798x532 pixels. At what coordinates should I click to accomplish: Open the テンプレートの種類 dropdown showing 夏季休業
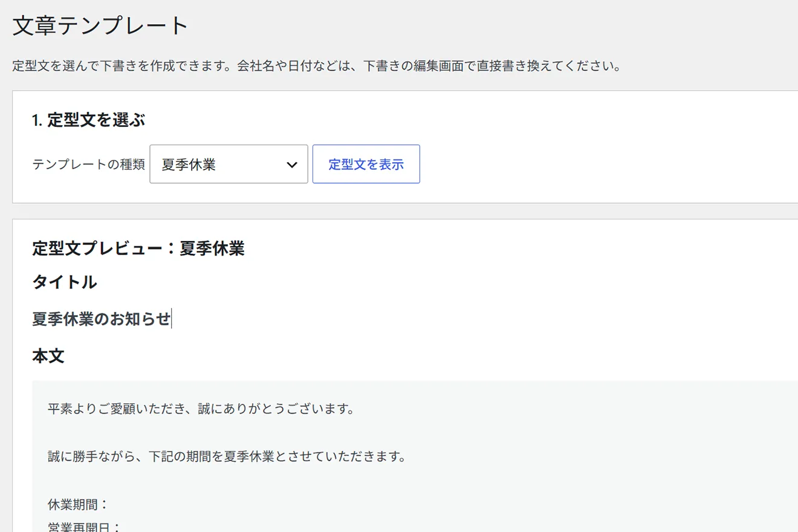click(x=229, y=164)
